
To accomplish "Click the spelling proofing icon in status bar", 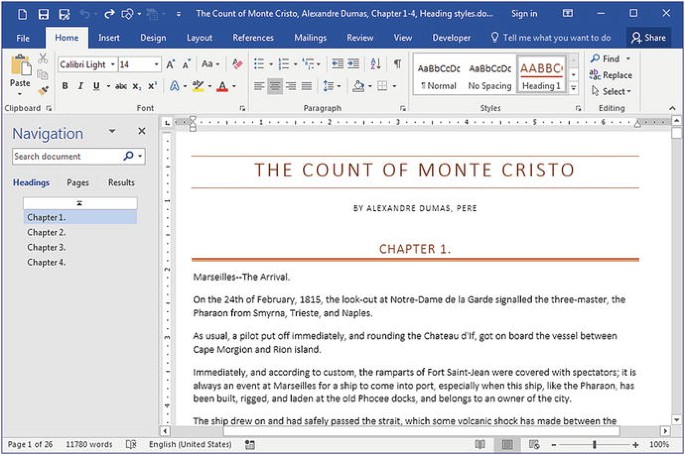I will pyautogui.click(x=131, y=444).
